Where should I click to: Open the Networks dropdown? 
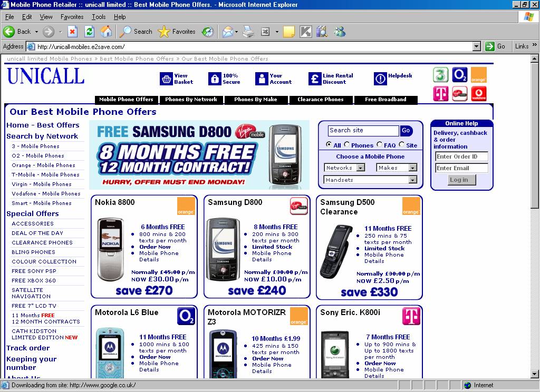pyautogui.click(x=344, y=168)
